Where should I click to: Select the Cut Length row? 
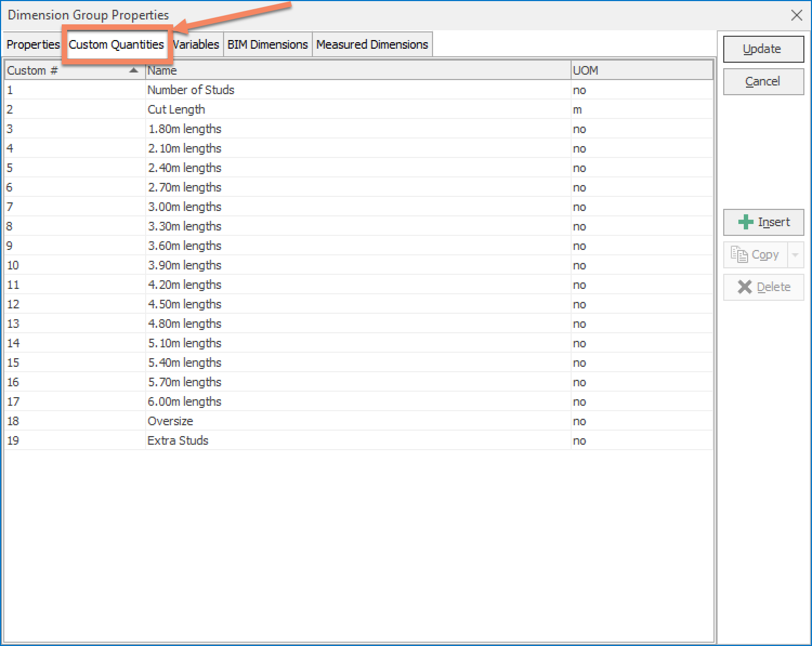click(359, 109)
